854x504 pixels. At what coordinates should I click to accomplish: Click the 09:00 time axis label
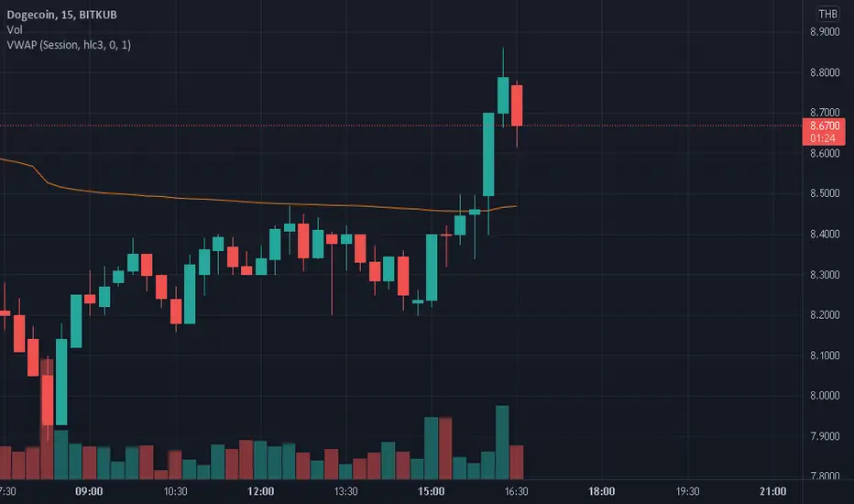89,491
